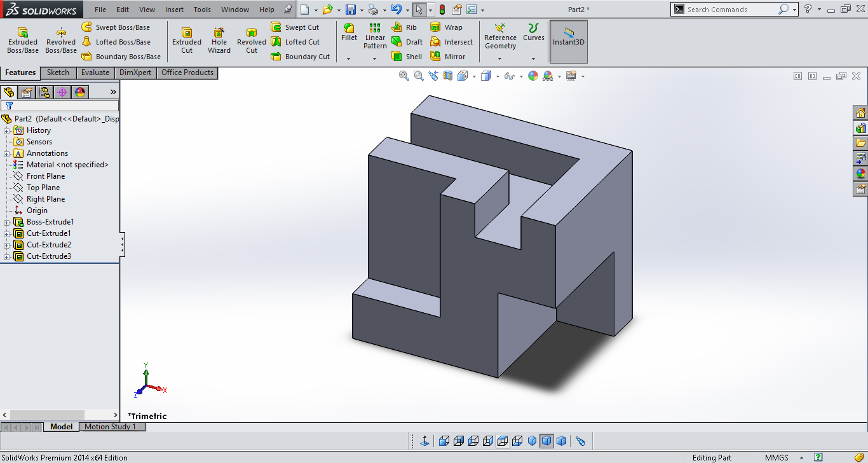Viewport: 868px width, 463px height.
Task: Select the Revolved Boss/Base tool
Action: pos(61,41)
